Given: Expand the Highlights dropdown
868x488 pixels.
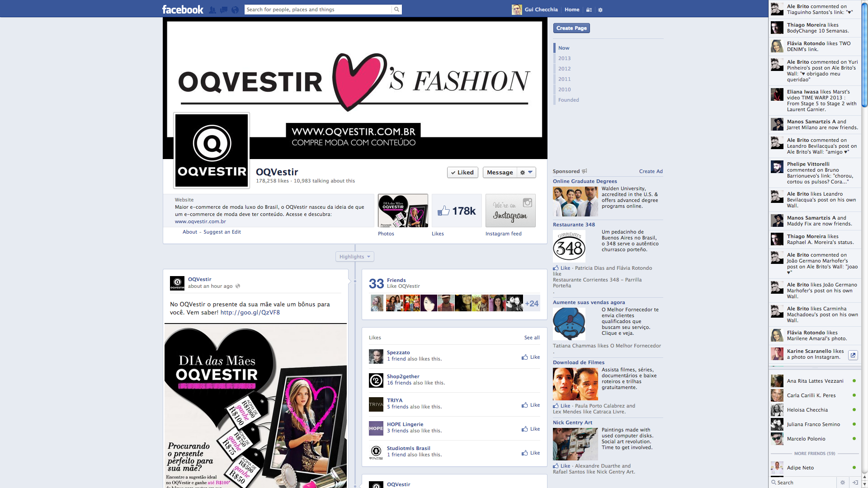Looking at the screenshot, I should point(355,257).
